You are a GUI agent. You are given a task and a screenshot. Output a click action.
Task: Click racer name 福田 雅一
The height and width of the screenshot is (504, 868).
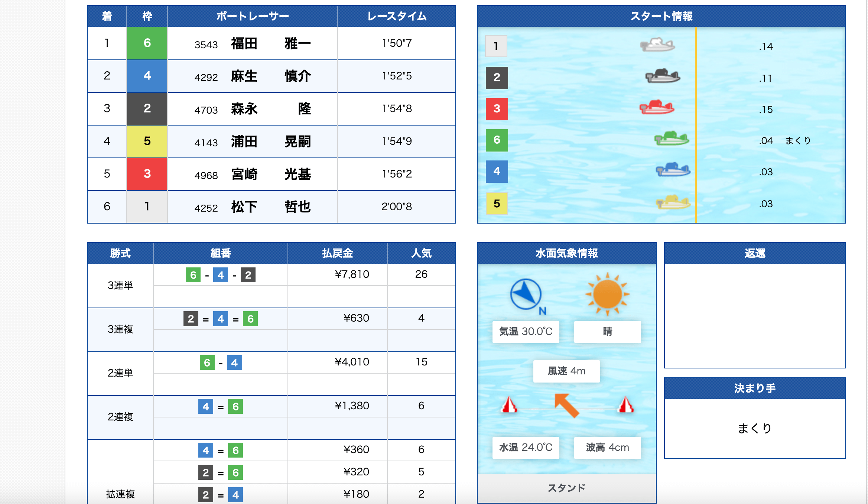271,44
